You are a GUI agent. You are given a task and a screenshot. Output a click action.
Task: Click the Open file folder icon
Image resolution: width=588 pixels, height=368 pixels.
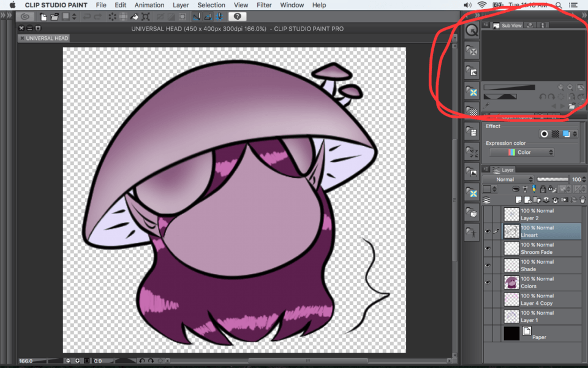pos(55,17)
